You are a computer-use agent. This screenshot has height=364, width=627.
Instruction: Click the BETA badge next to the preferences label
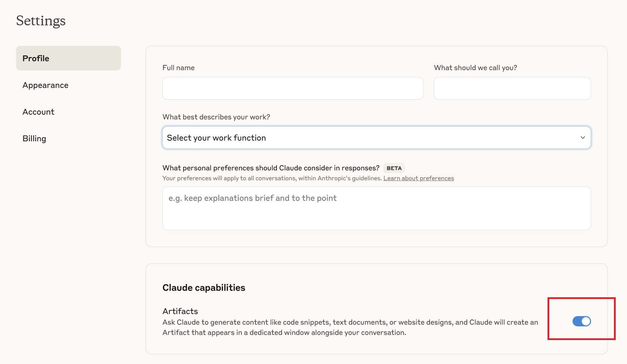[394, 168]
